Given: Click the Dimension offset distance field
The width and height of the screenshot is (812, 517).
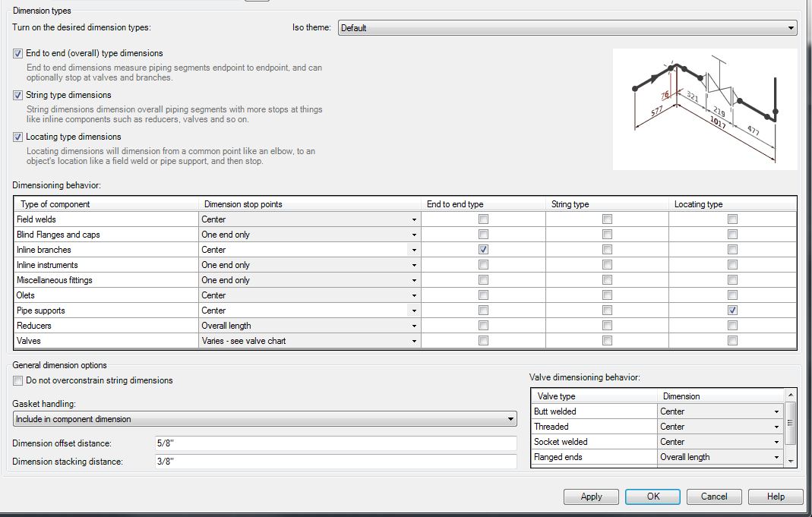Looking at the screenshot, I should (336, 443).
